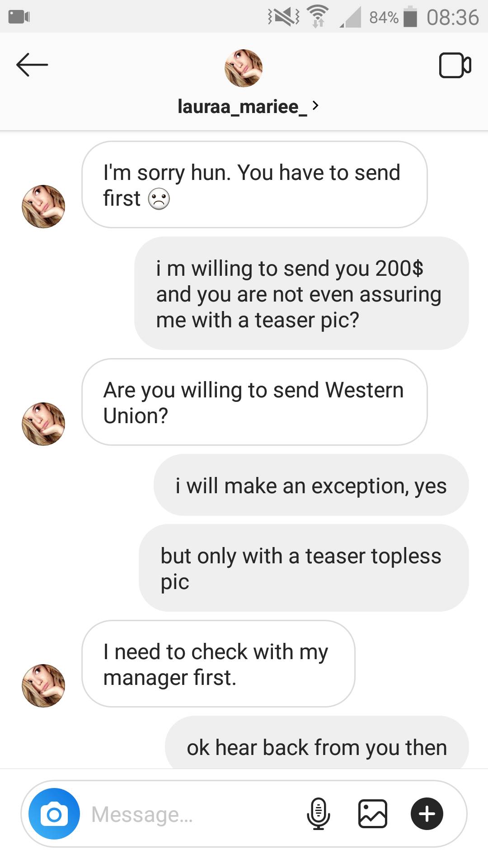Focus the Message input field
This screenshot has height=868, width=488.
pyautogui.click(x=190, y=814)
